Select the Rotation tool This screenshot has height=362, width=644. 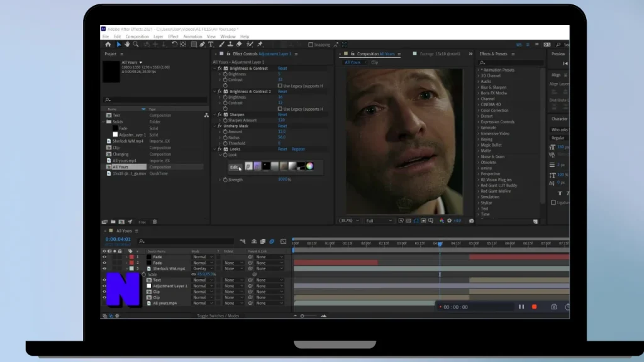(x=175, y=45)
